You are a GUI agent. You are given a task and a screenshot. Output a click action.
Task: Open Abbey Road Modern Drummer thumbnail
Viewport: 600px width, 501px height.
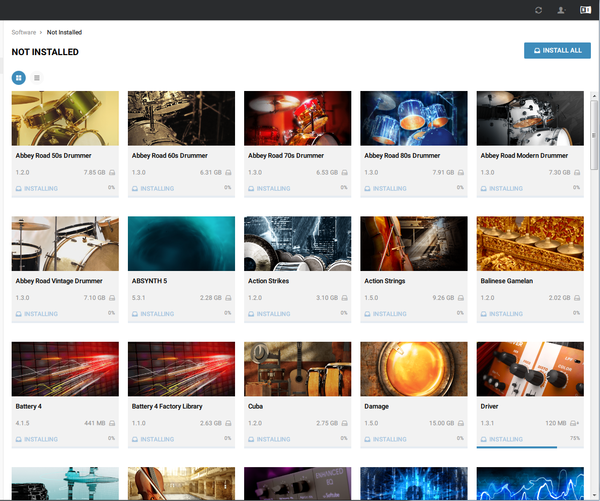(530, 118)
